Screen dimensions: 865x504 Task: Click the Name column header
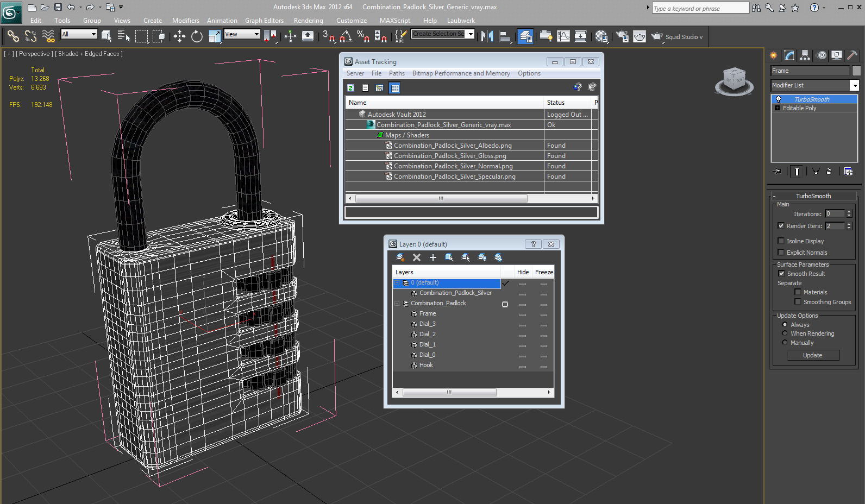[444, 103]
